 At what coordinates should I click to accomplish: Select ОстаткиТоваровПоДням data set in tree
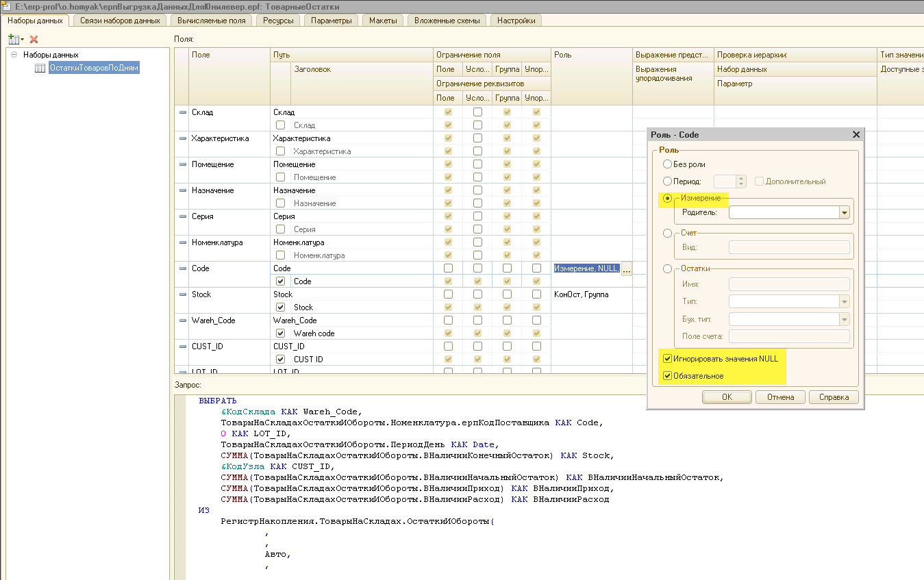click(x=94, y=68)
